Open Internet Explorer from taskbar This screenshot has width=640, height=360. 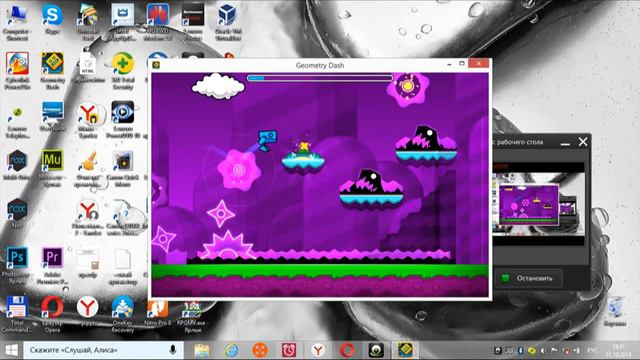coord(231,350)
